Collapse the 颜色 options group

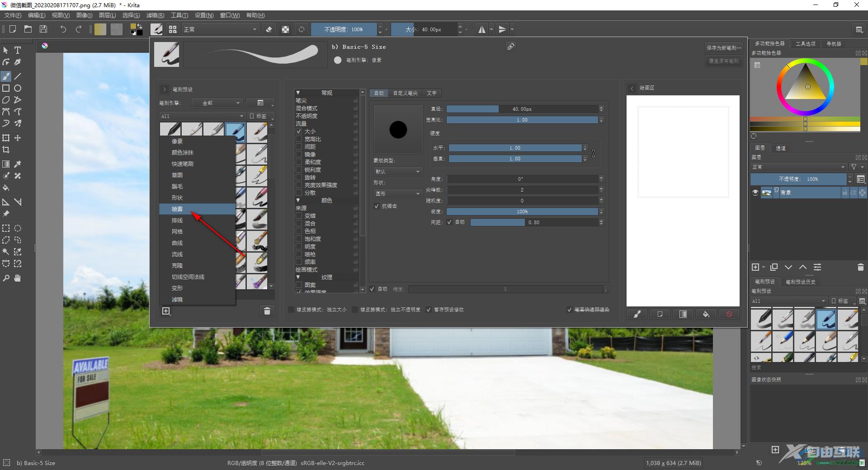point(298,200)
